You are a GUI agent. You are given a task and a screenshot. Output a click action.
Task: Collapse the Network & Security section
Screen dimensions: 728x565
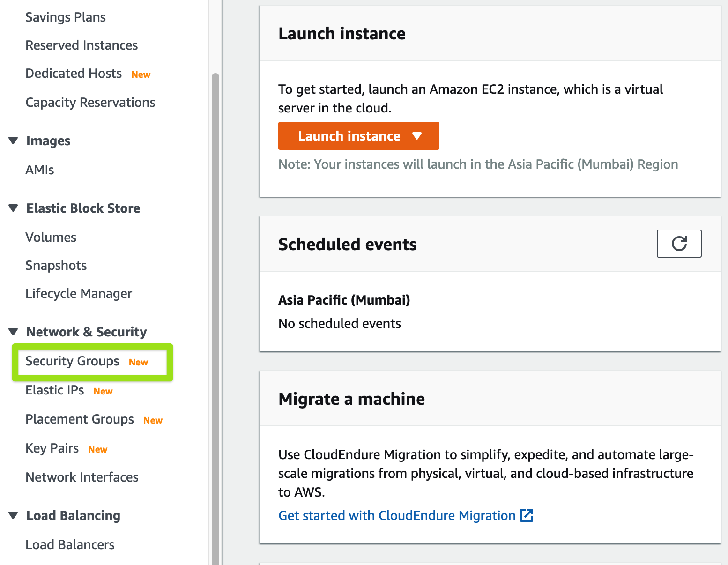click(x=14, y=332)
